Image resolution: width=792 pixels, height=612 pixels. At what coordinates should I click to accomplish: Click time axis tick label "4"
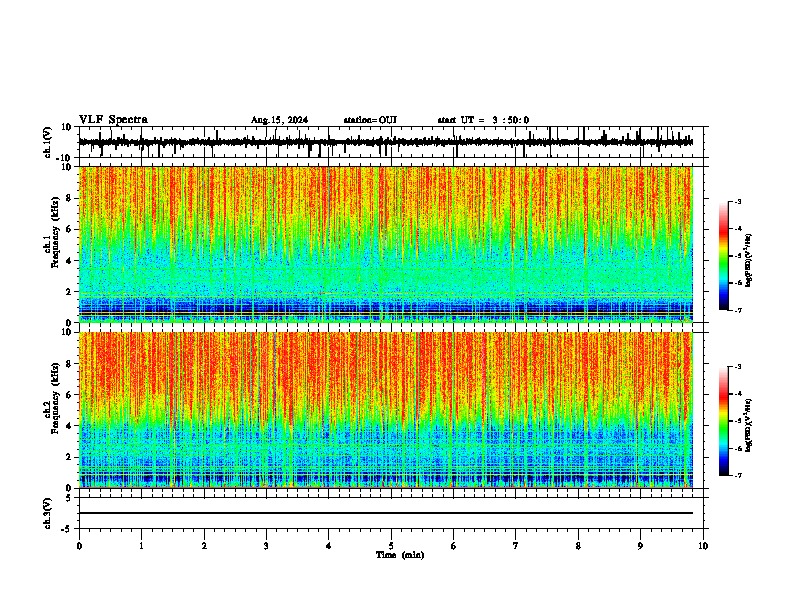click(x=329, y=546)
